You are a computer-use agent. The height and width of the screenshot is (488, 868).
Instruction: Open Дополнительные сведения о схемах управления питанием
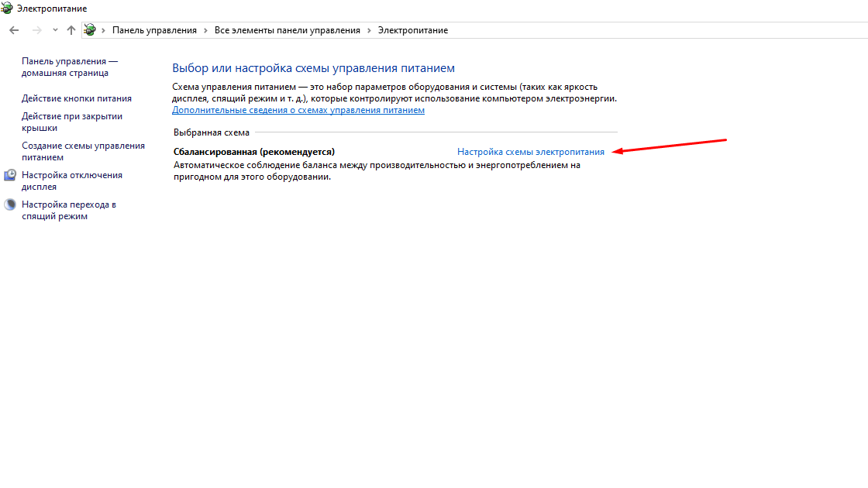coord(298,110)
